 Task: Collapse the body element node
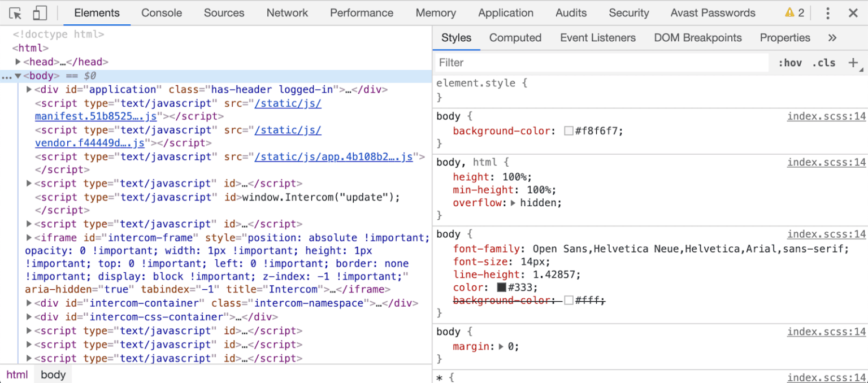pyautogui.click(x=18, y=76)
